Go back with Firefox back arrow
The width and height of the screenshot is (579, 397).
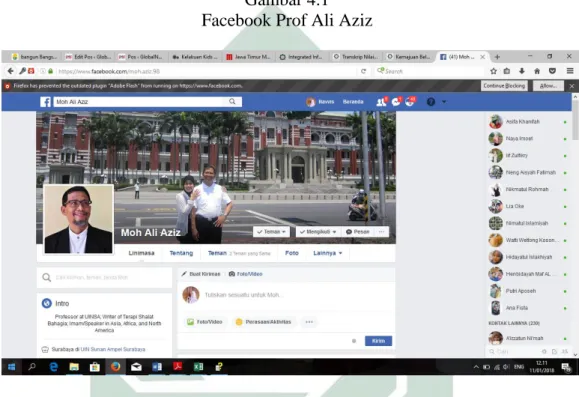[x=11, y=71]
